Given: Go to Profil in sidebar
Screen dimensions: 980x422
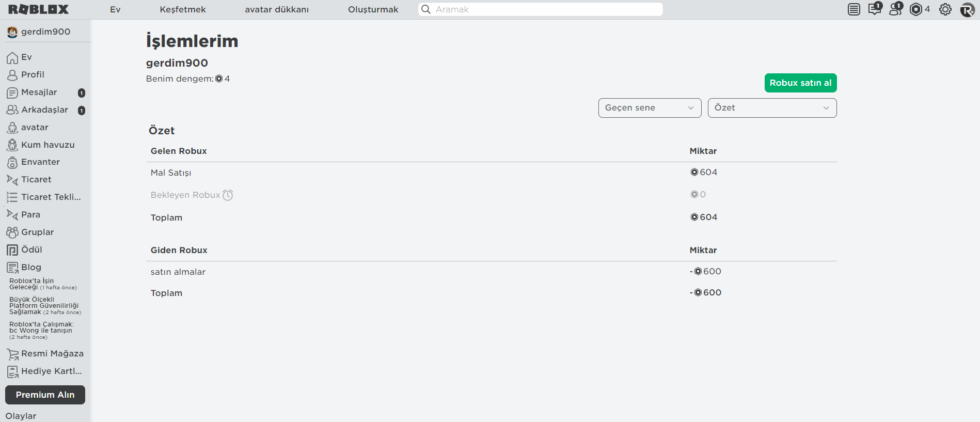Looking at the screenshot, I should [25, 74].
